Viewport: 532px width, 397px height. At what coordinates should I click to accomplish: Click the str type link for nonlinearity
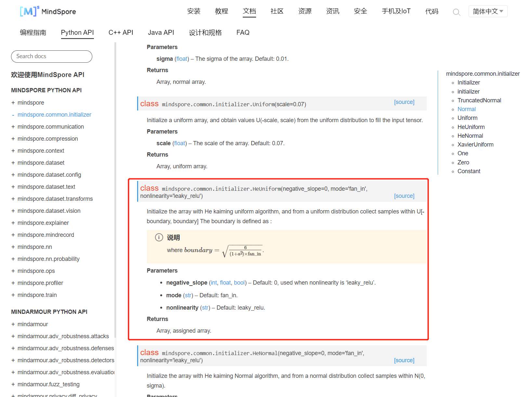click(x=205, y=308)
